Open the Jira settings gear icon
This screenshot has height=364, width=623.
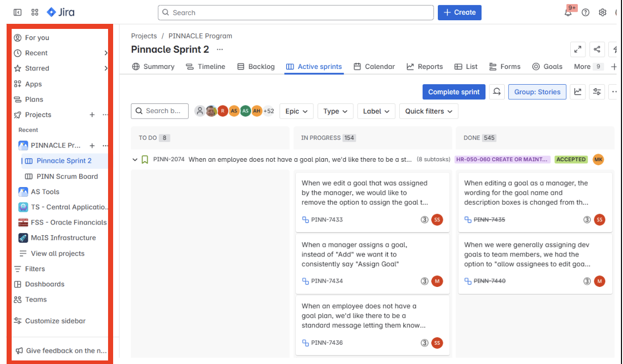pos(602,12)
